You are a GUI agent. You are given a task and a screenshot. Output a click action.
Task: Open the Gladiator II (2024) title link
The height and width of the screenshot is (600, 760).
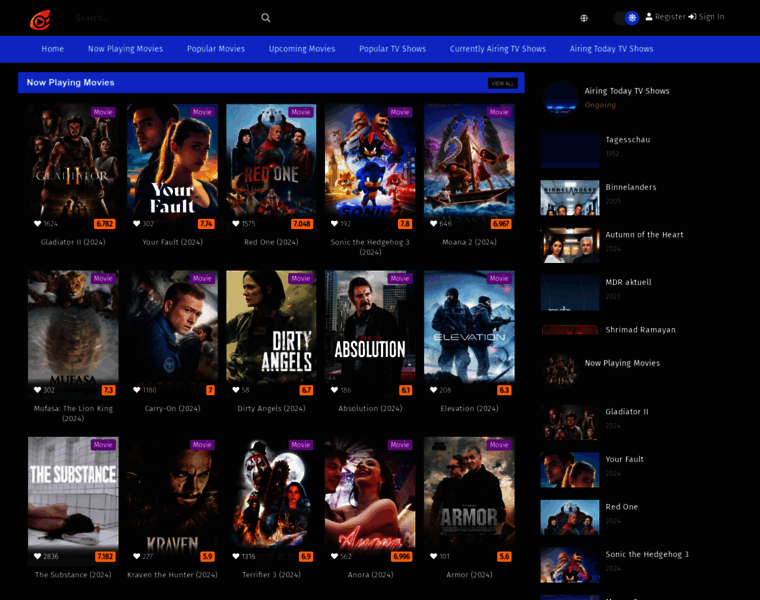[73, 242]
